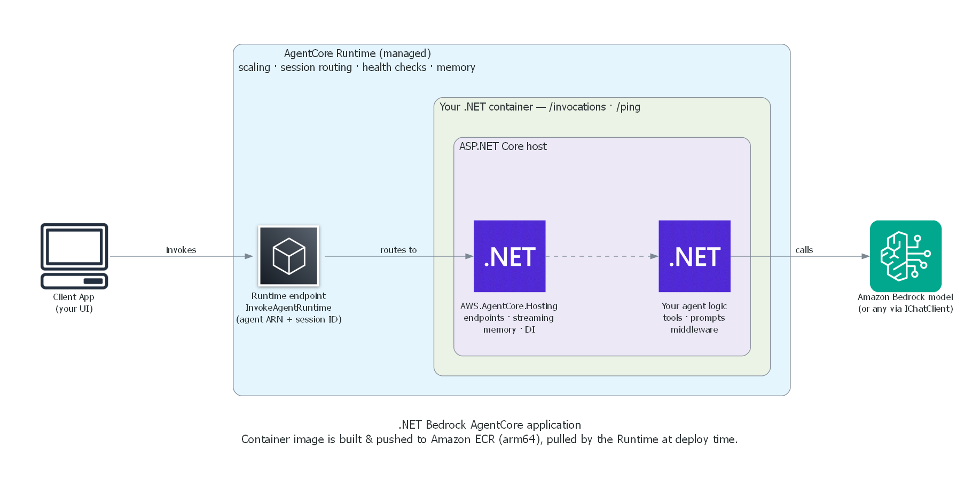980x488 pixels.
Task: Select the 'Client App (your UI)' caption
Action: tap(74, 303)
